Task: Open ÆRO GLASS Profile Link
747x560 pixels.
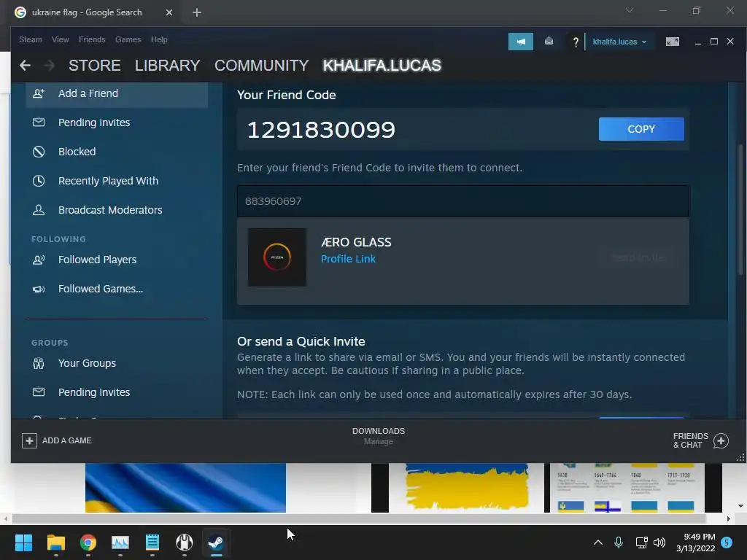Action: click(x=348, y=259)
